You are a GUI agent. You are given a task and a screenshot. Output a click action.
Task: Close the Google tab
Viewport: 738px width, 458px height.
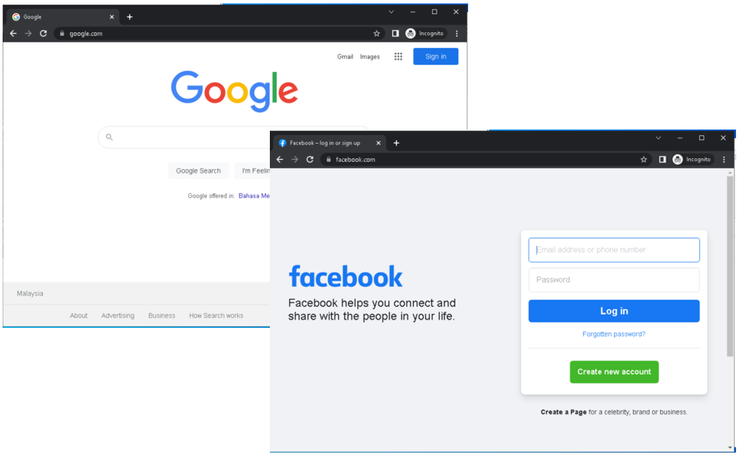112,17
